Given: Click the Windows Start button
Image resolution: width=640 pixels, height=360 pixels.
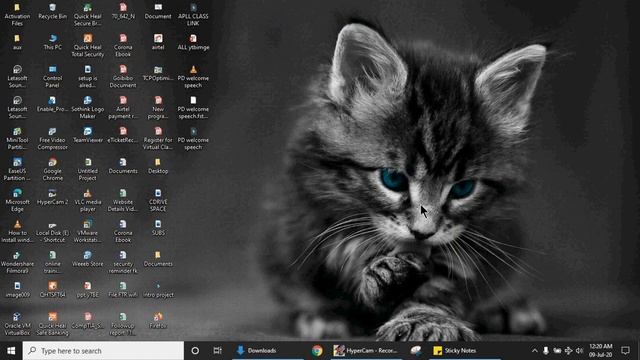Looking at the screenshot, I should tap(11, 351).
